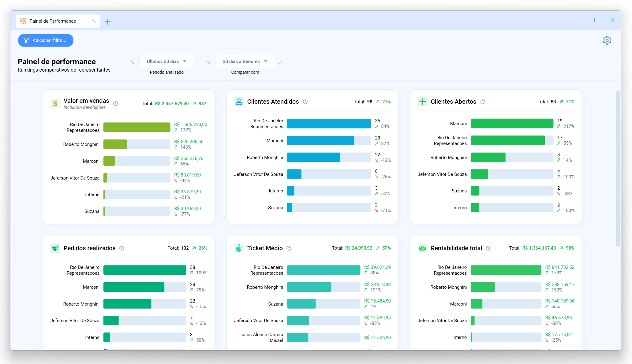The width and height of the screenshot is (632, 364).
Task: Click the 217% growth value for Marconi
Action: coord(569,126)
